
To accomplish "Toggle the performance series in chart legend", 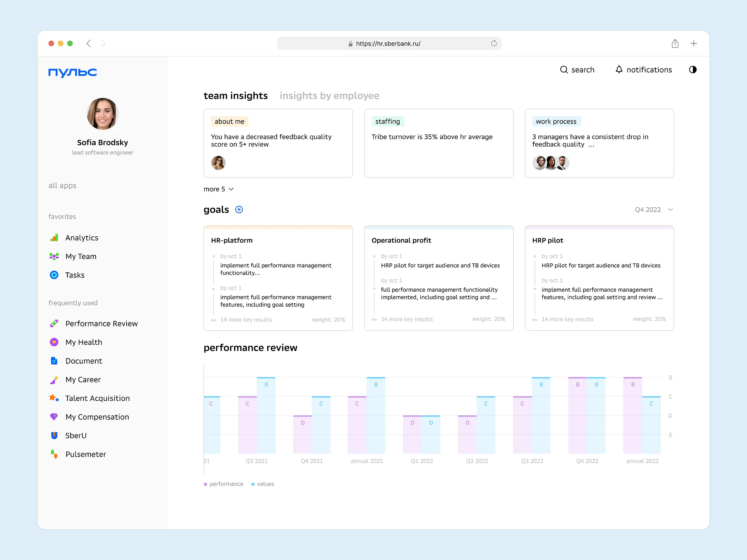I will (x=224, y=484).
